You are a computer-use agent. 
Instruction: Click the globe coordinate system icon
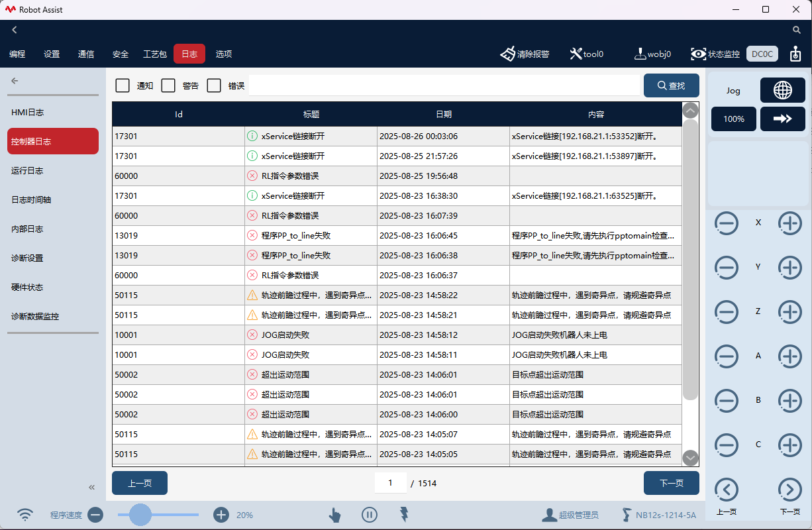tap(782, 91)
